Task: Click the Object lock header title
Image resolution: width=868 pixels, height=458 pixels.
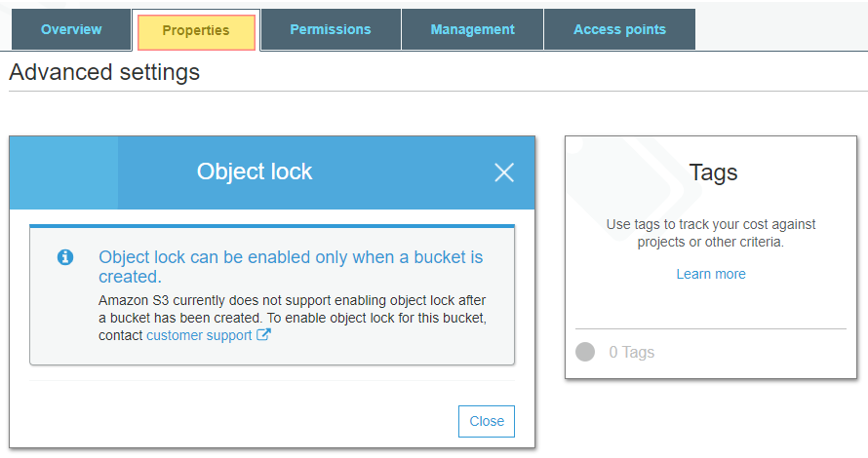Action: point(255,172)
